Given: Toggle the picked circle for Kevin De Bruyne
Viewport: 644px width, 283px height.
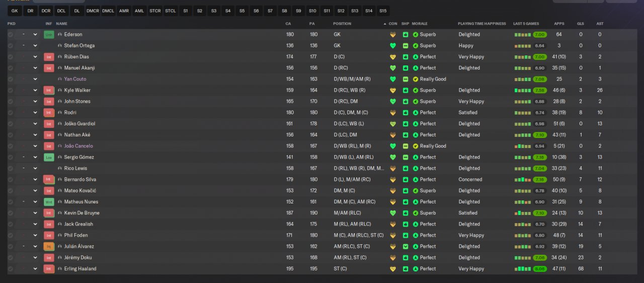Looking at the screenshot, I should click(11, 213).
